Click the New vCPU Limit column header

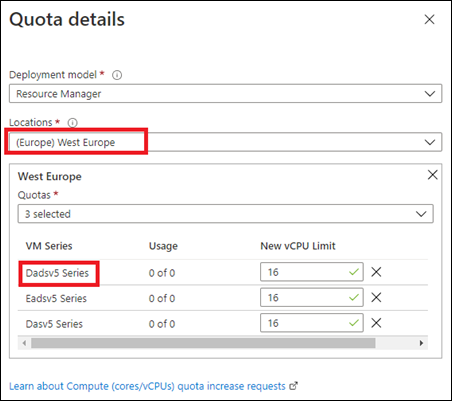point(298,246)
